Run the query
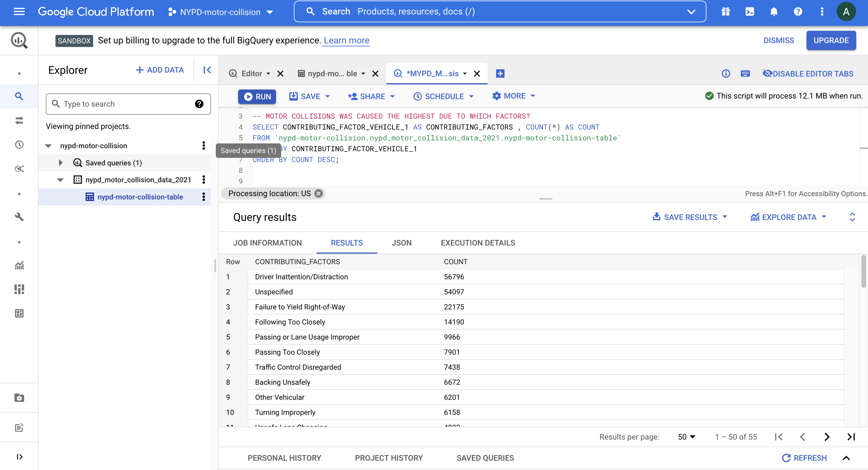The width and height of the screenshot is (868, 470). pos(257,96)
